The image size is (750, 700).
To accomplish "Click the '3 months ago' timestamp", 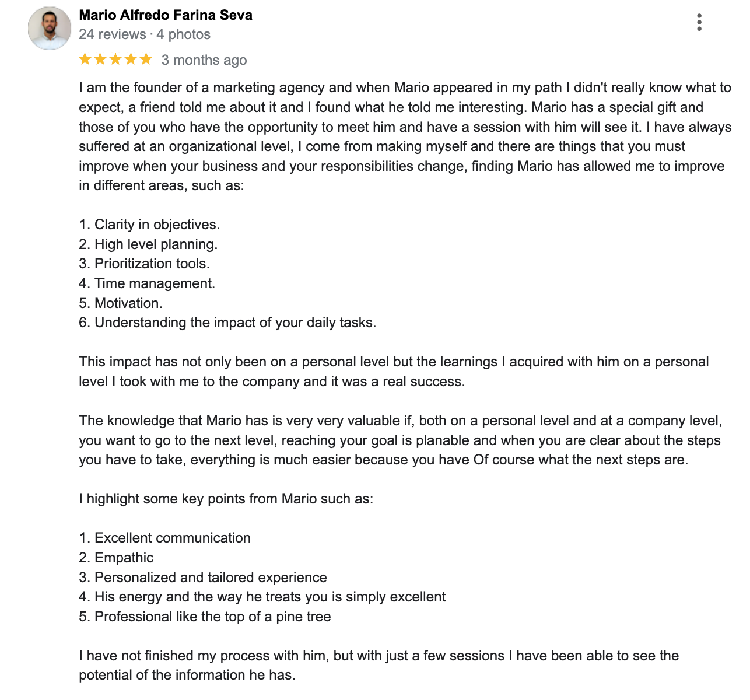I will pos(204,60).
